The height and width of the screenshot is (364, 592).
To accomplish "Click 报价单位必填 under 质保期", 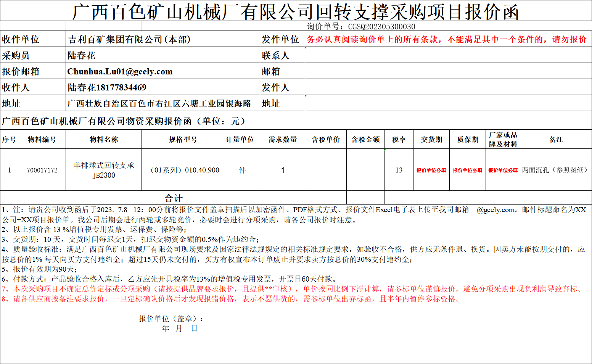I will pos(468,170).
